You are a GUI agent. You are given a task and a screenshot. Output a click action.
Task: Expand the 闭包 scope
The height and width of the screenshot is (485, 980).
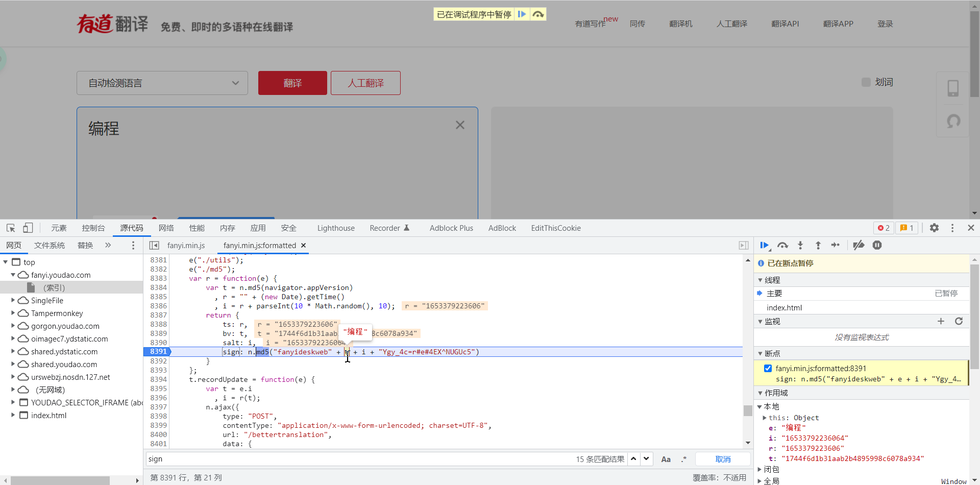coord(760,470)
